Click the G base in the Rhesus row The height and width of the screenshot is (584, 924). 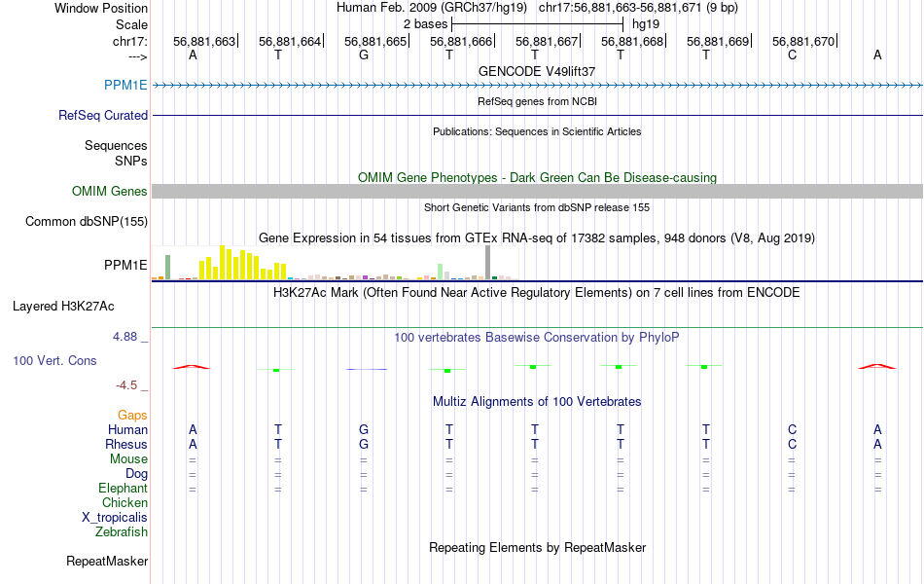[364, 444]
